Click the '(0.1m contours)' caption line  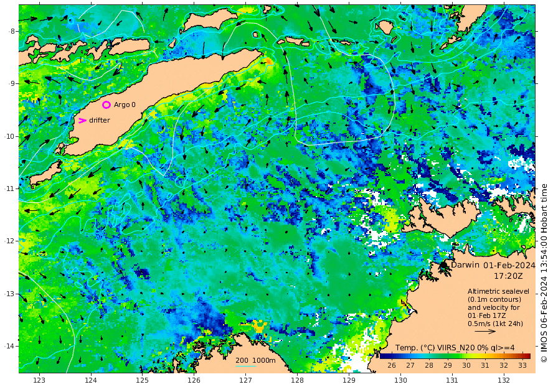pos(494,299)
